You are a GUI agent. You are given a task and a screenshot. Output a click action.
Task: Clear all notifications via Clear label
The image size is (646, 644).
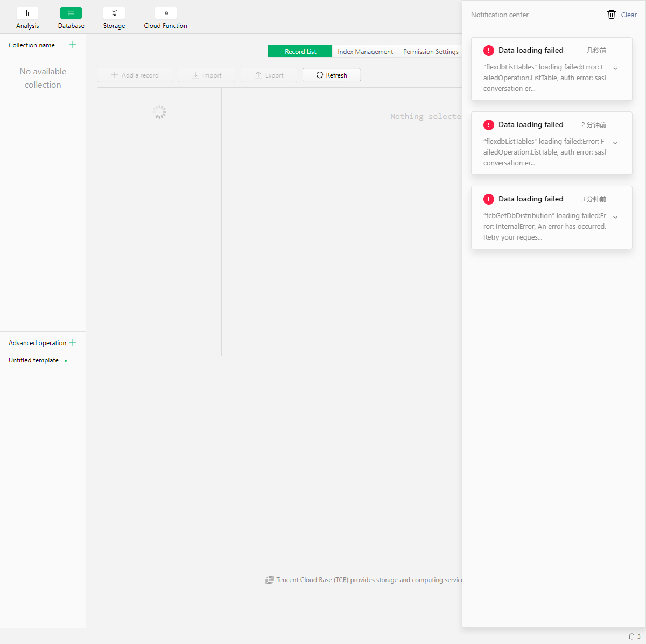(629, 15)
